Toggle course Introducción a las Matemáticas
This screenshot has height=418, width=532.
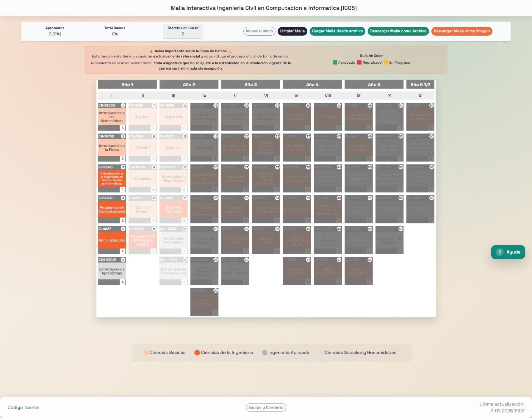click(x=112, y=117)
